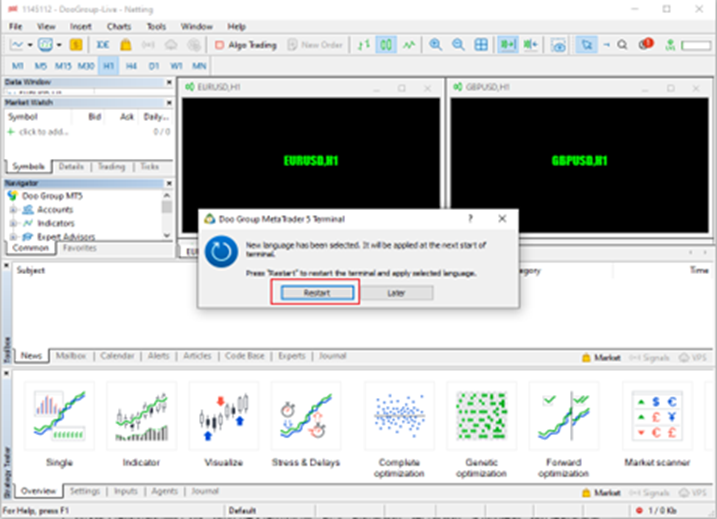
Task: Click the zoom out magnifier icon
Action: (458, 45)
